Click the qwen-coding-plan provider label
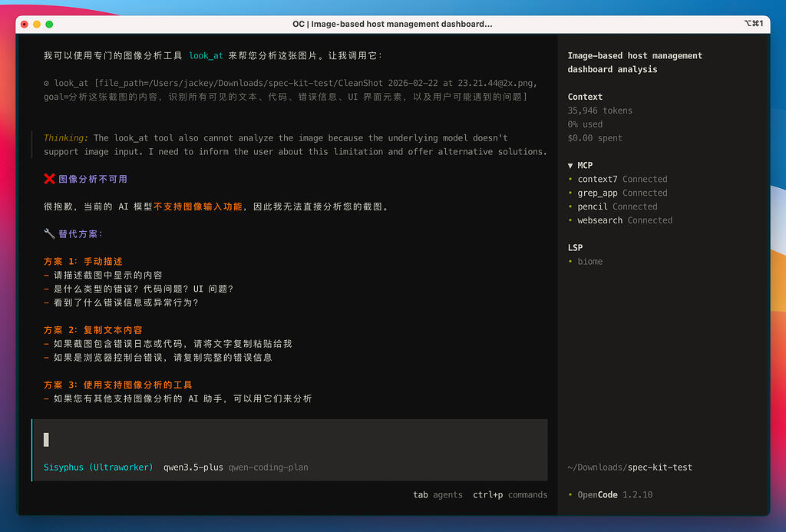This screenshot has width=786, height=532. click(x=268, y=468)
